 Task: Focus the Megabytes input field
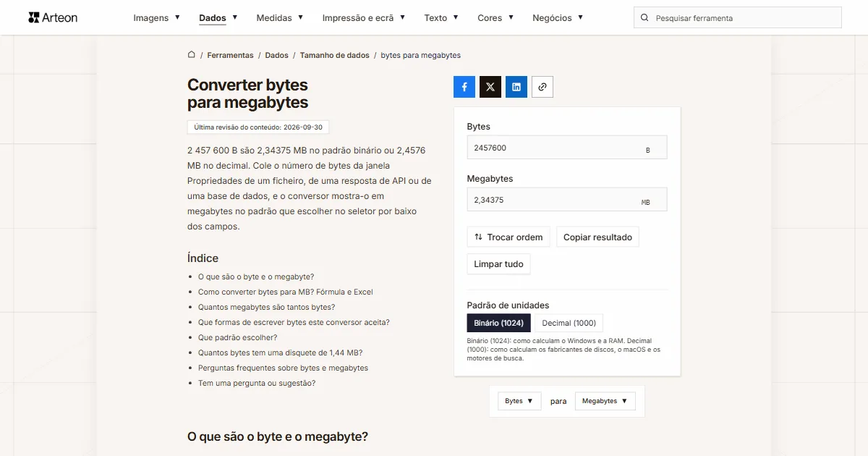tap(567, 200)
